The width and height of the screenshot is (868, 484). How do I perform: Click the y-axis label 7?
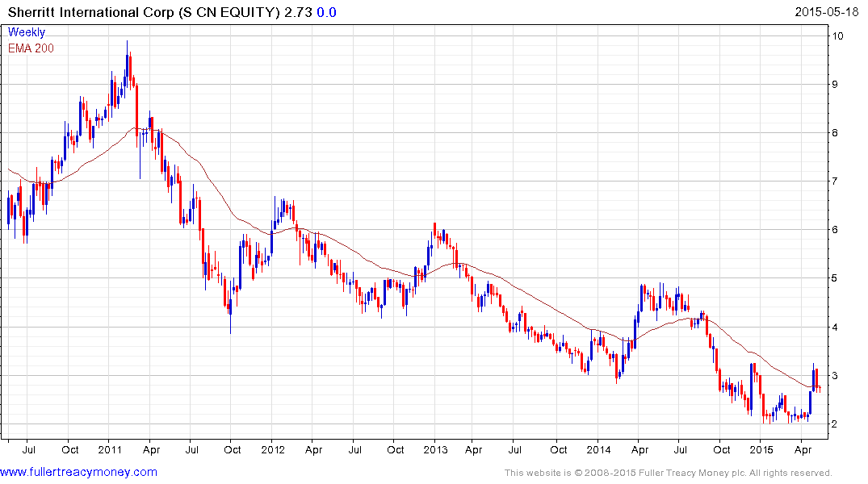point(835,181)
